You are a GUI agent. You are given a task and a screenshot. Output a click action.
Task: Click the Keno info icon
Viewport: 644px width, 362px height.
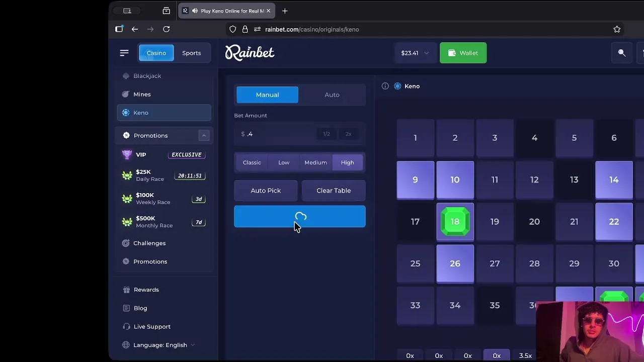(385, 86)
